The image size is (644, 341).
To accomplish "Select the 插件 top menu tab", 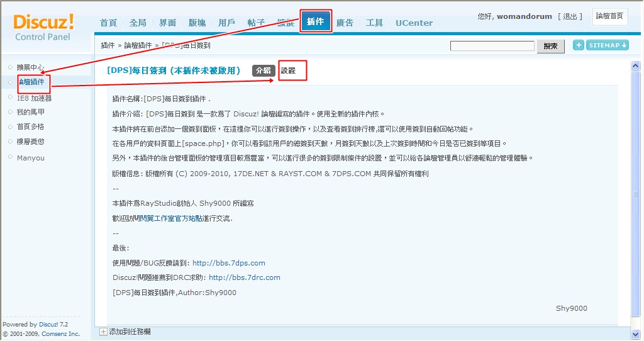I will pos(316,21).
